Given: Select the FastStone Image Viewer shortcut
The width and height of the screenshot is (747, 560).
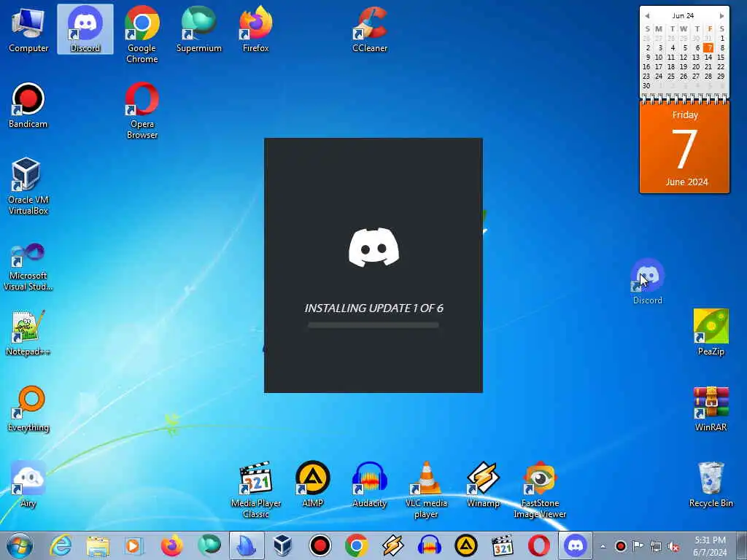Looking at the screenshot, I should (x=540, y=489).
